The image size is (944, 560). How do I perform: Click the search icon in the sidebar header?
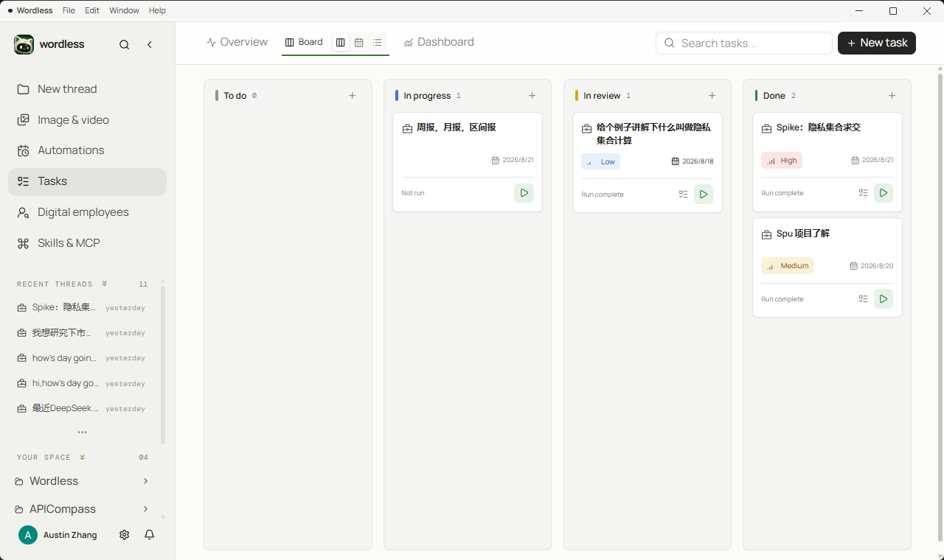(x=125, y=45)
